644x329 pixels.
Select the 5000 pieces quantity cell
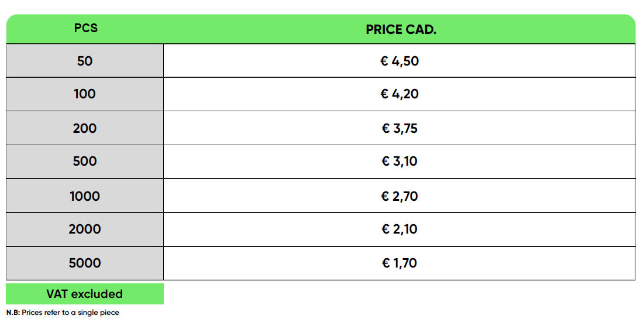[x=85, y=263]
